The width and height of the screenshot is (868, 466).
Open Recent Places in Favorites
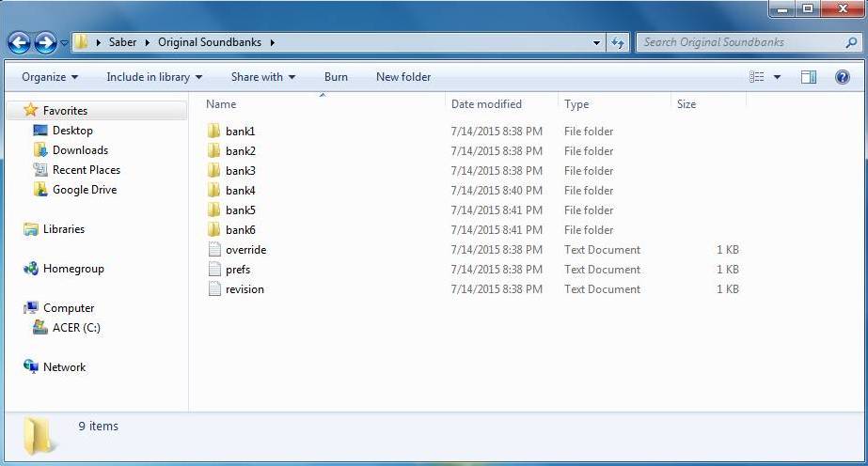point(87,170)
